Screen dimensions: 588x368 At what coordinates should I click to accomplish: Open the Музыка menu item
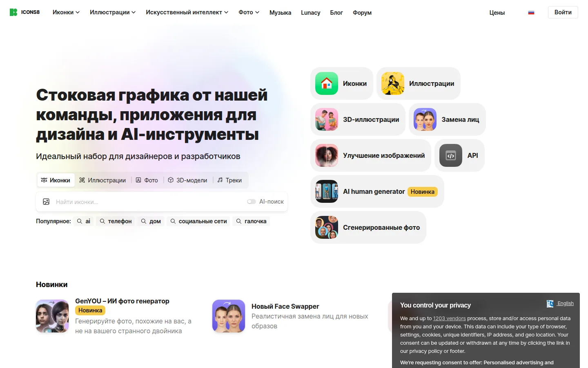pyautogui.click(x=280, y=13)
